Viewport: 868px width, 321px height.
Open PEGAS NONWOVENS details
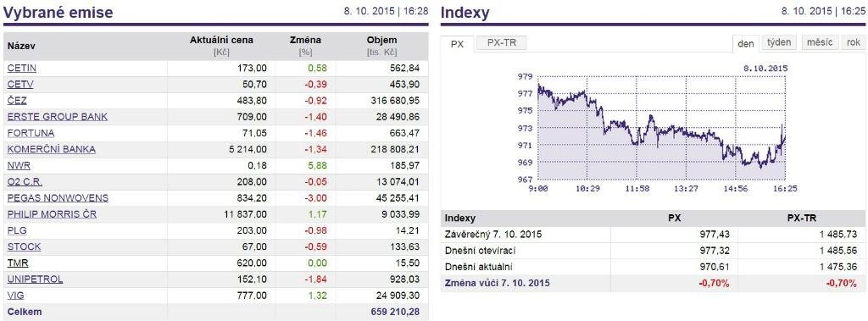click(58, 198)
